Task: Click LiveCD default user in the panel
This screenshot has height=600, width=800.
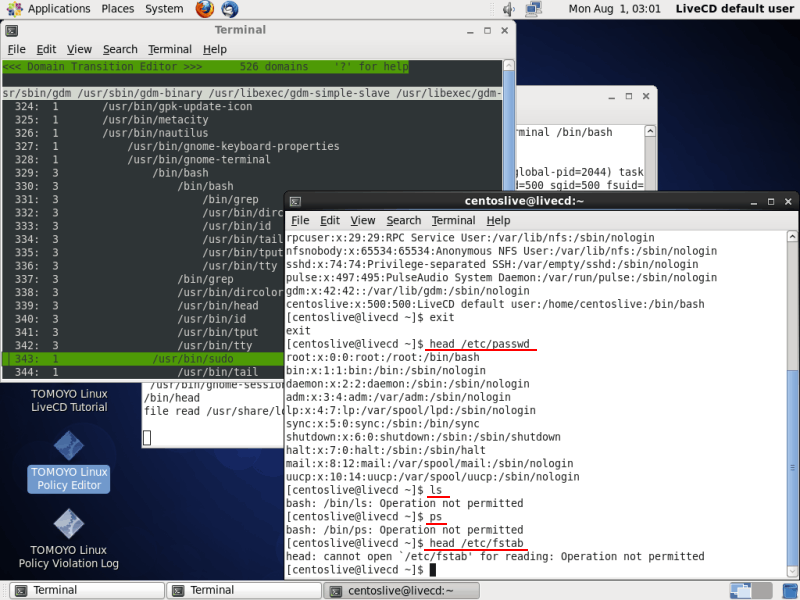Action: pos(734,9)
